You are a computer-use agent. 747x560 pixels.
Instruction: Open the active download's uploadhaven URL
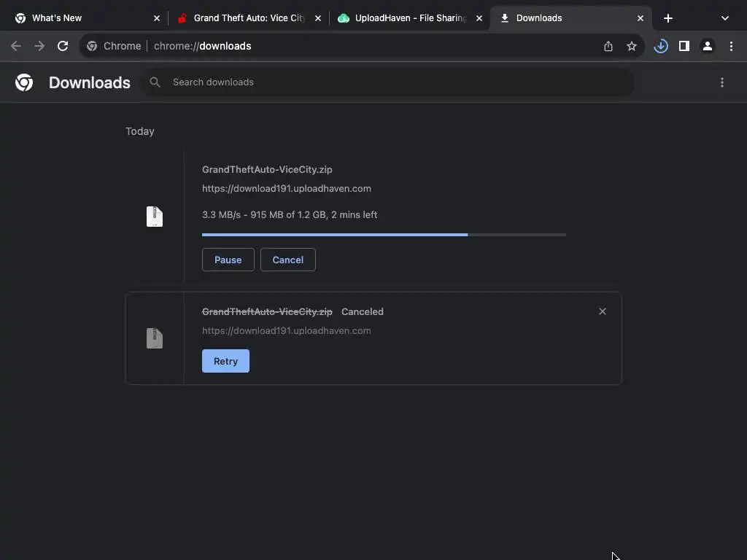point(286,189)
